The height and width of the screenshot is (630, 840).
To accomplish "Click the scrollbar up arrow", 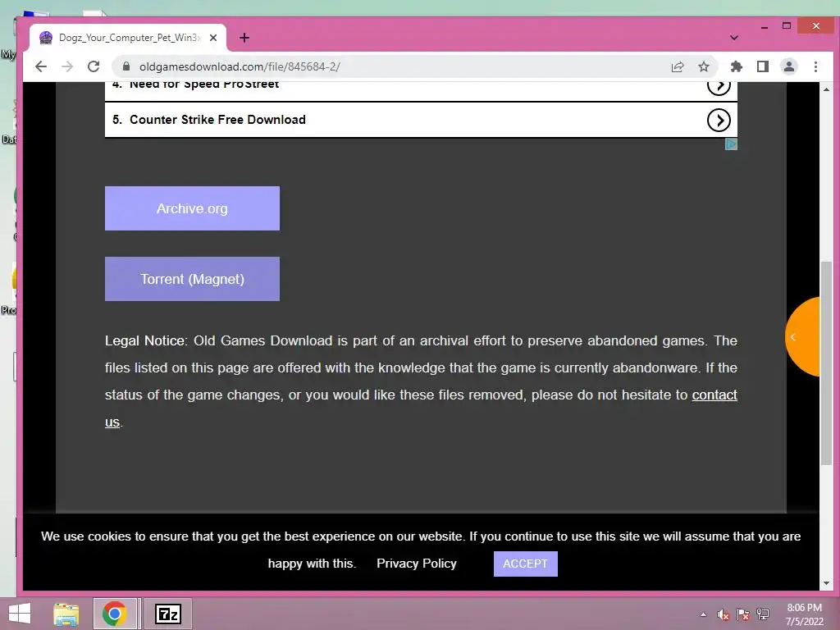I will click(826, 89).
